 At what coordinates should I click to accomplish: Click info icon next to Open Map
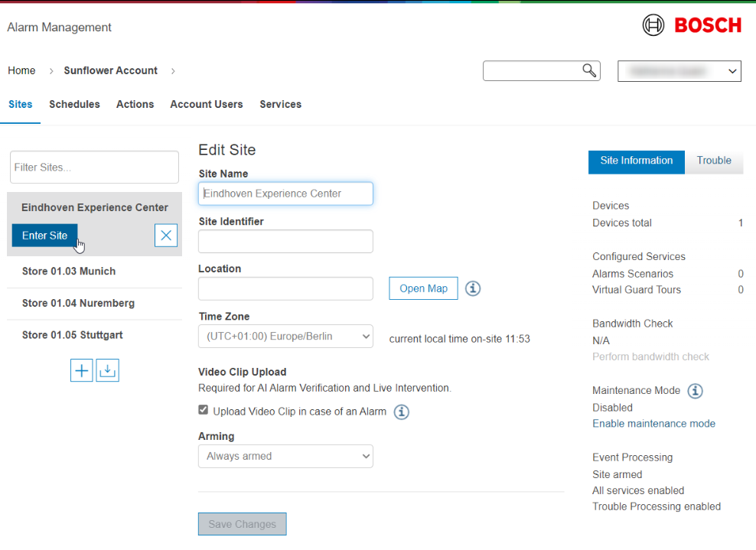coord(473,288)
